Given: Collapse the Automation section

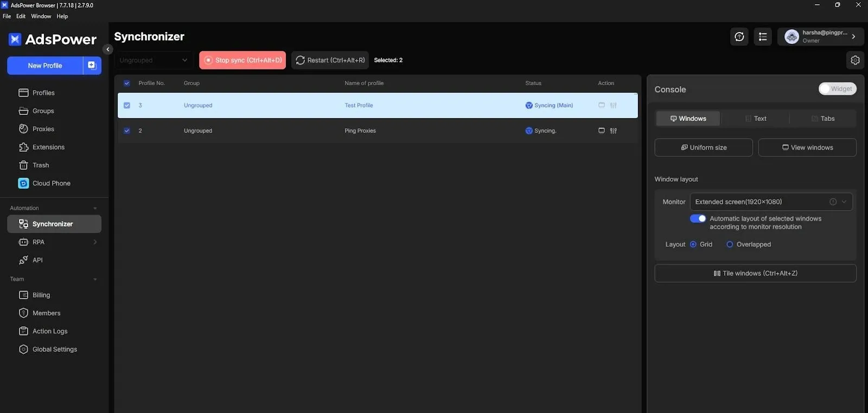Looking at the screenshot, I should click(95, 208).
